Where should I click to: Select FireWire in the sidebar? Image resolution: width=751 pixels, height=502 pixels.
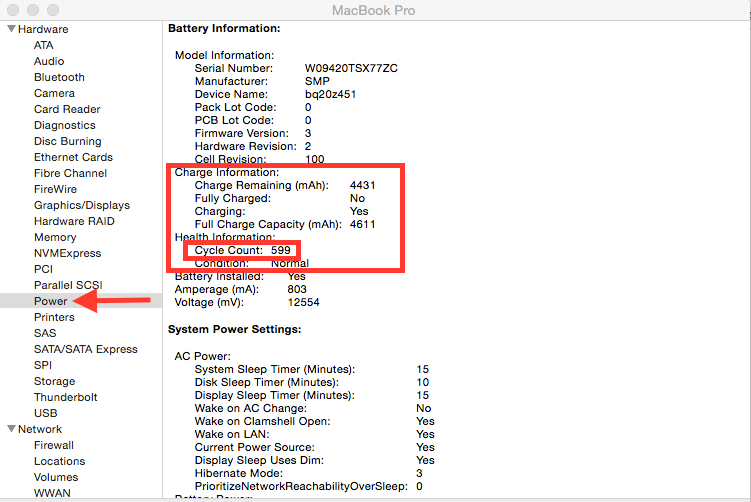click(55, 189)
